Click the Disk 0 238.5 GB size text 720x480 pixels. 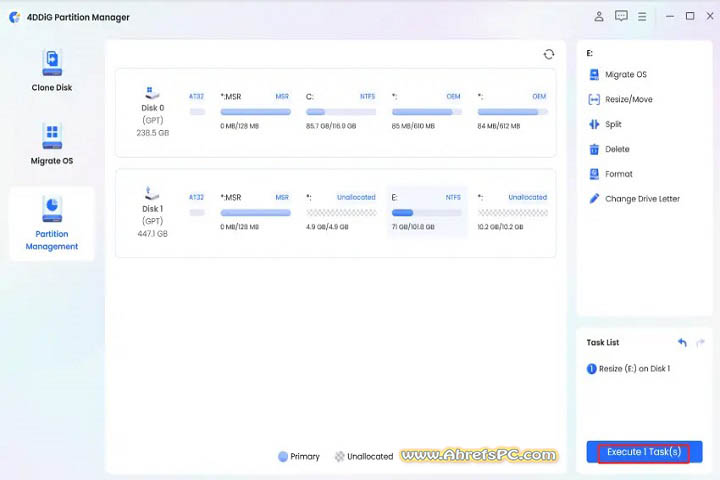[152, 133]
